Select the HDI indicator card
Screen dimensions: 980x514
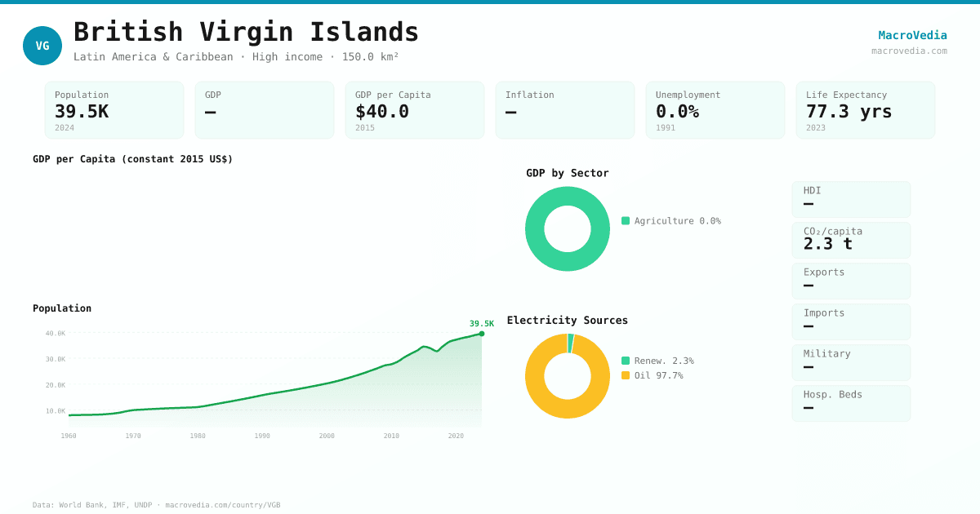pos(851,199)
